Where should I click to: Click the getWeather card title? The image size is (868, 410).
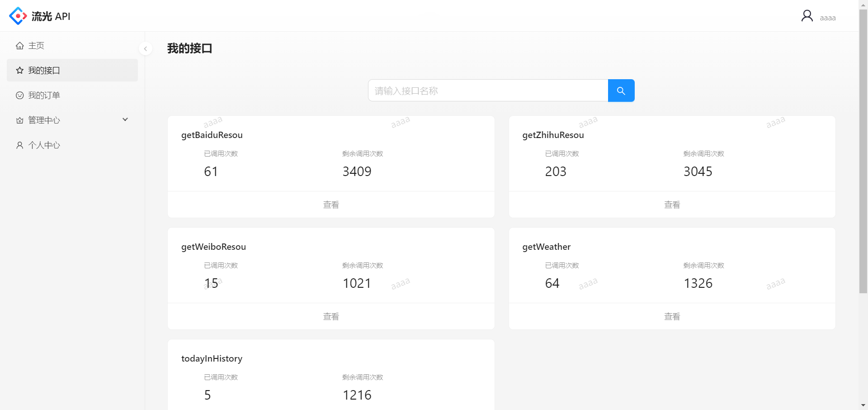click(546, 247)
